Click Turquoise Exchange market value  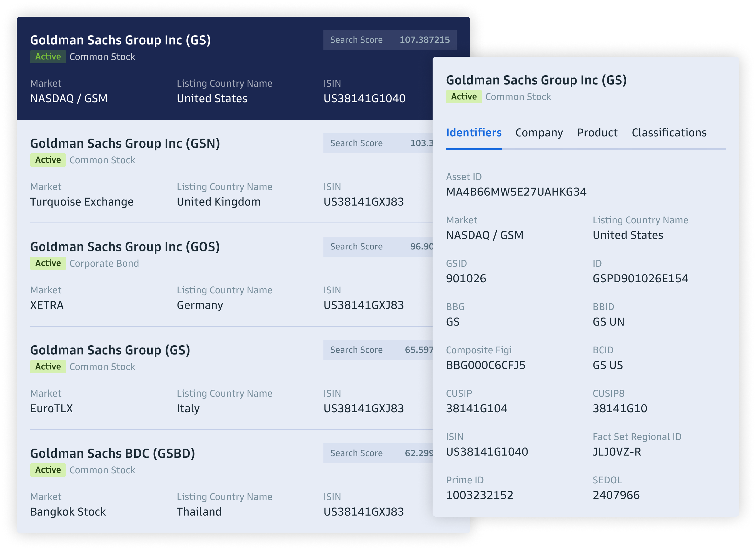tap(82, 202)
